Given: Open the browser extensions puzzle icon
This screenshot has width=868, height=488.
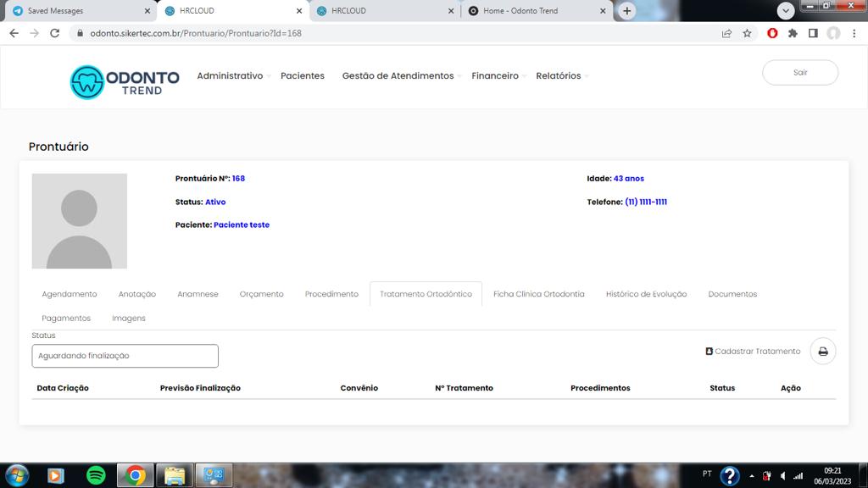Looking at the screenshot, I should (793, 34).
